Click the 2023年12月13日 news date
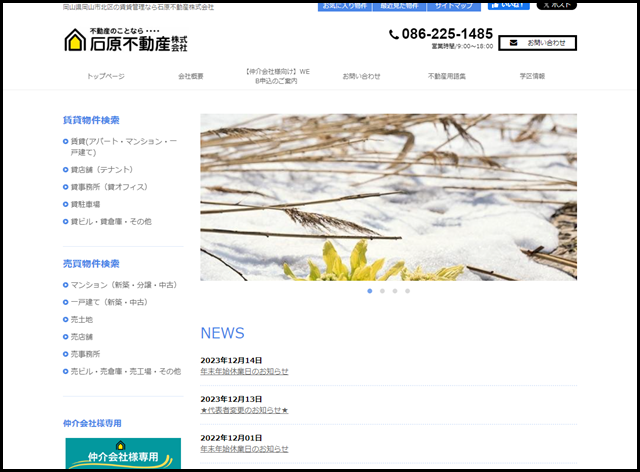This screenshot has height=472, width=640. coord(231,399)
